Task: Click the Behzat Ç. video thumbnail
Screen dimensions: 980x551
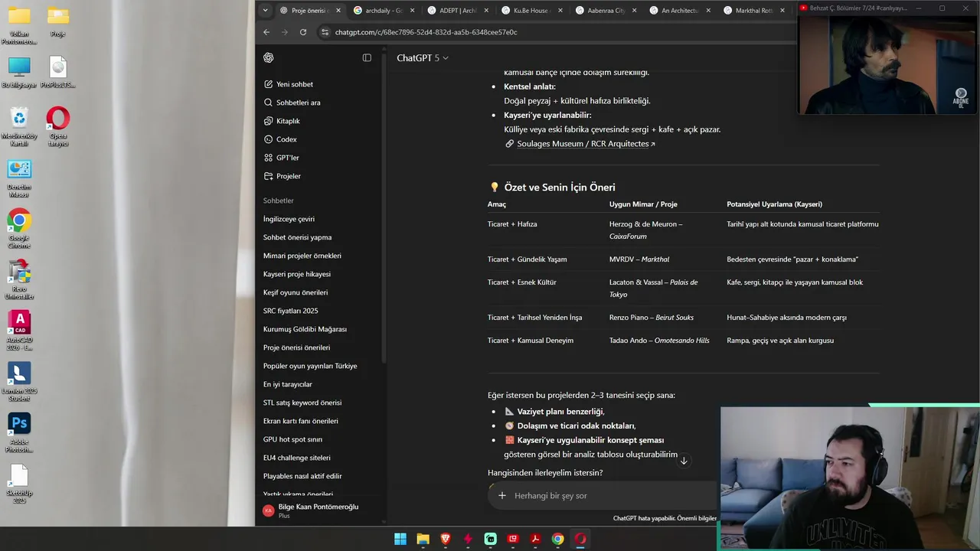Action: click(x=888, y=65)
